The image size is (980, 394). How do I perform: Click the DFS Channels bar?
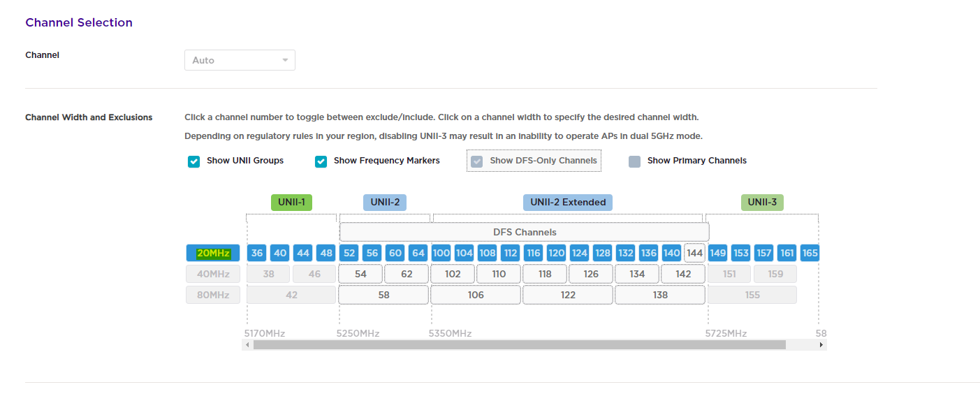pyautogui.click(x=525, y=232)
